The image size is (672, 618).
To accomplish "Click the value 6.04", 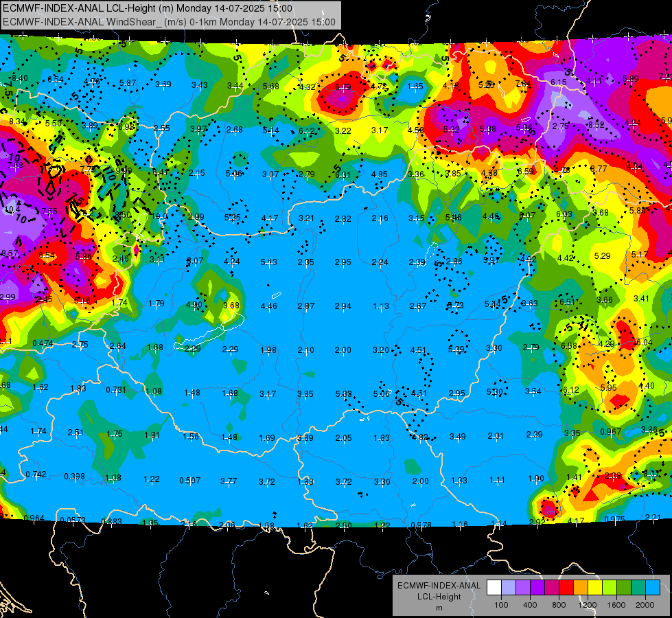I will pyautogui.click(x=644, y=342).
